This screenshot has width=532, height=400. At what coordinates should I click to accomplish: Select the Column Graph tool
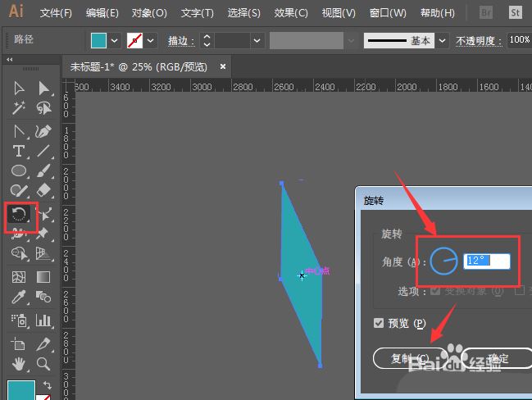point(43,320)
